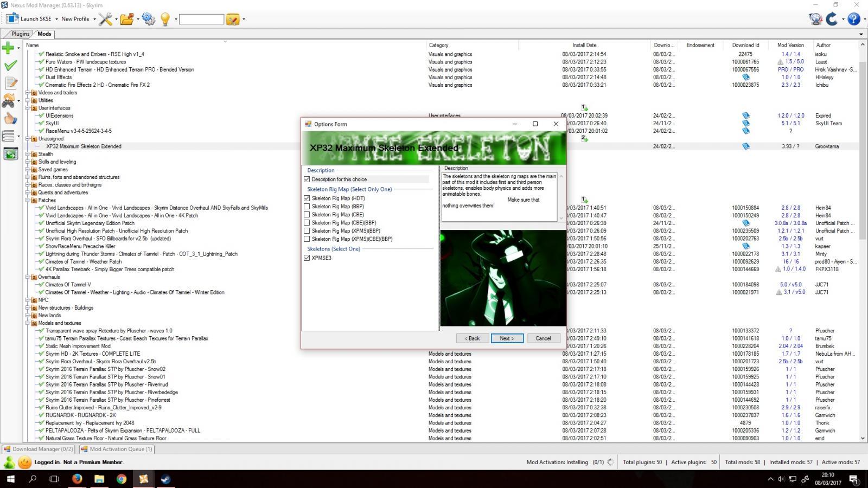Endorse the mod with the thumbs-up icon

click(x=10, y=118)
